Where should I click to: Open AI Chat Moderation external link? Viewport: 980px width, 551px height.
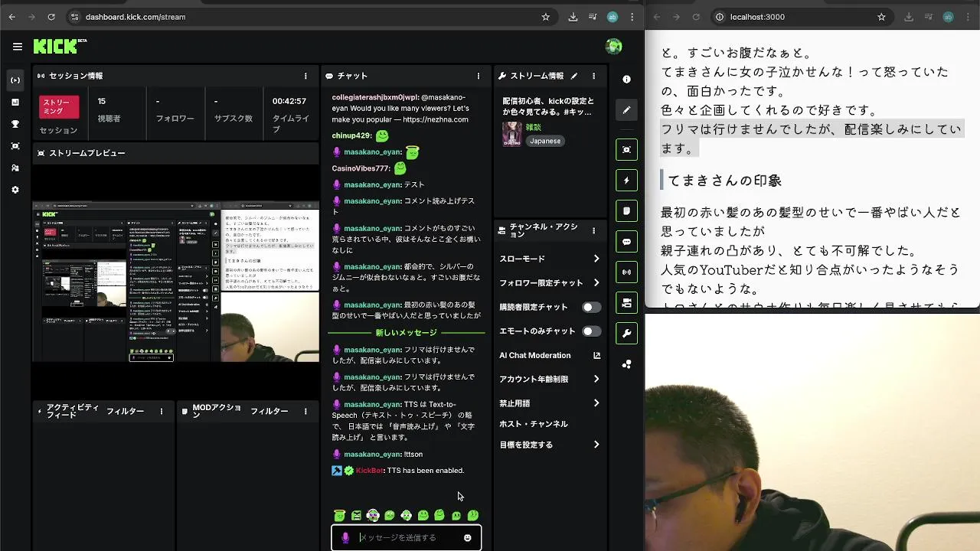(596, 355)
